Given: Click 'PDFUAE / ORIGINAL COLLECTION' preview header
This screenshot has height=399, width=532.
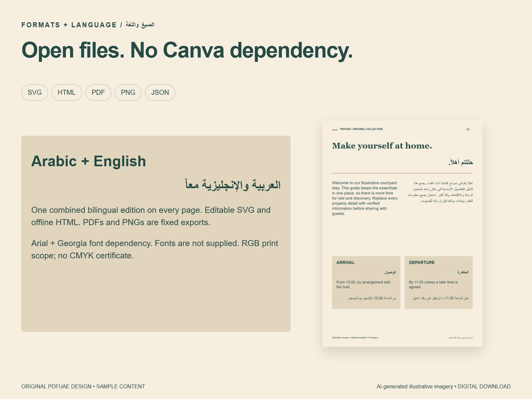Looking at the screenshot, I should point(361,129).
